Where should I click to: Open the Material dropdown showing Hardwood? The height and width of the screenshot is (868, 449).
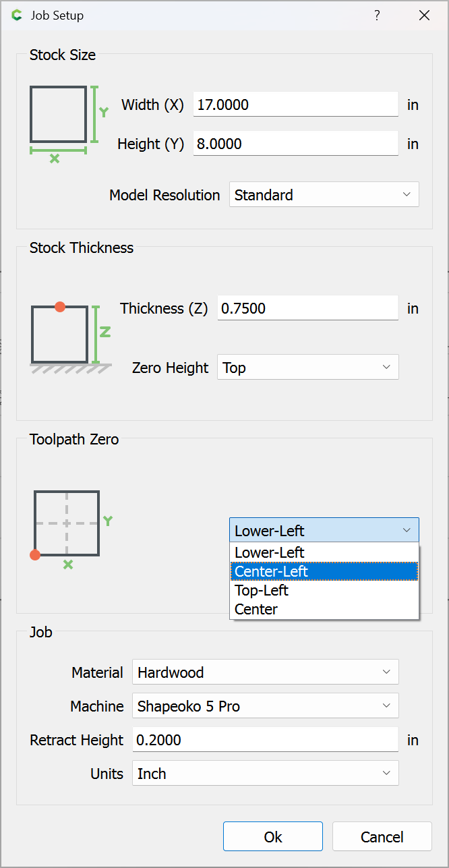(265, 672)
